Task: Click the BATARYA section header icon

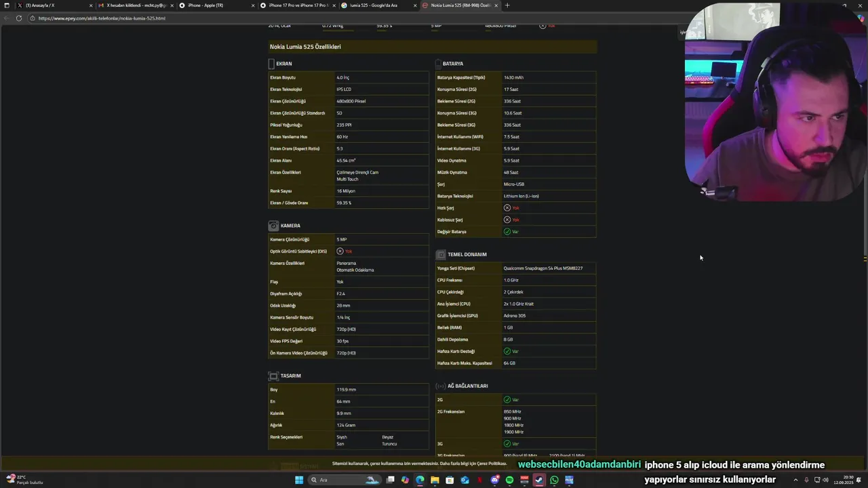Action: pyautogui.click(x=438, y=64)
